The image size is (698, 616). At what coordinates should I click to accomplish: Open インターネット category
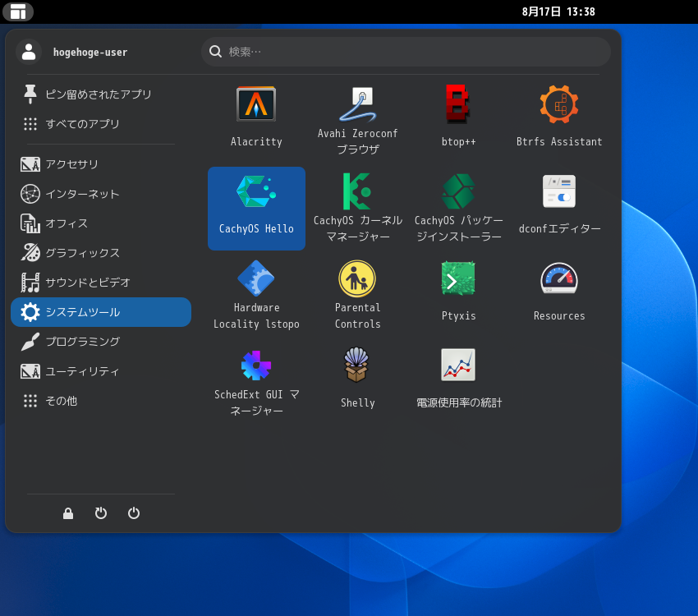tap(101, 194)
